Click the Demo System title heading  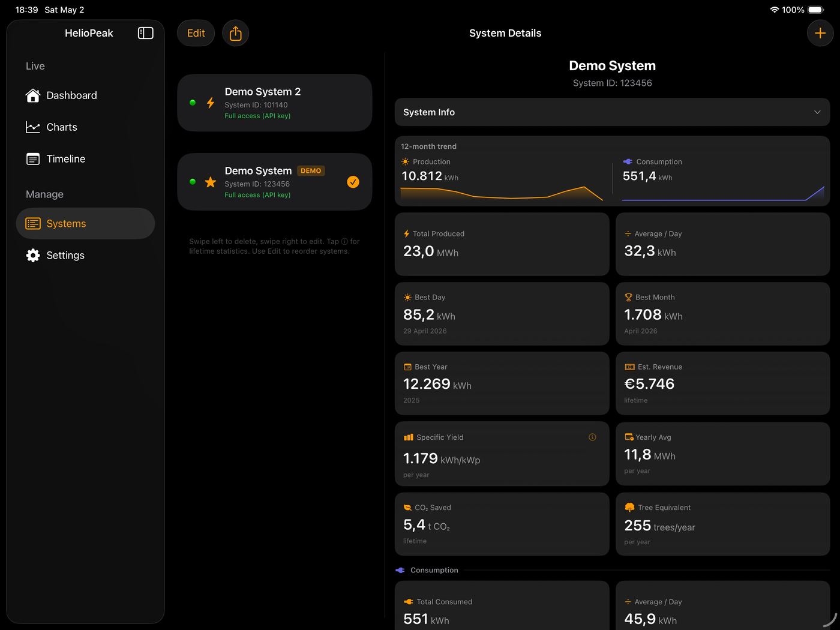612,66
